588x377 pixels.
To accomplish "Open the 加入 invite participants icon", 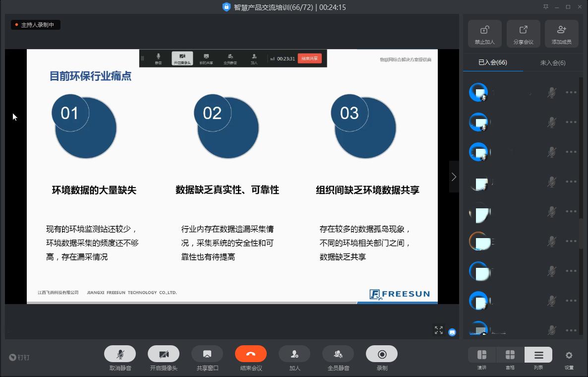I will [294, 354].
